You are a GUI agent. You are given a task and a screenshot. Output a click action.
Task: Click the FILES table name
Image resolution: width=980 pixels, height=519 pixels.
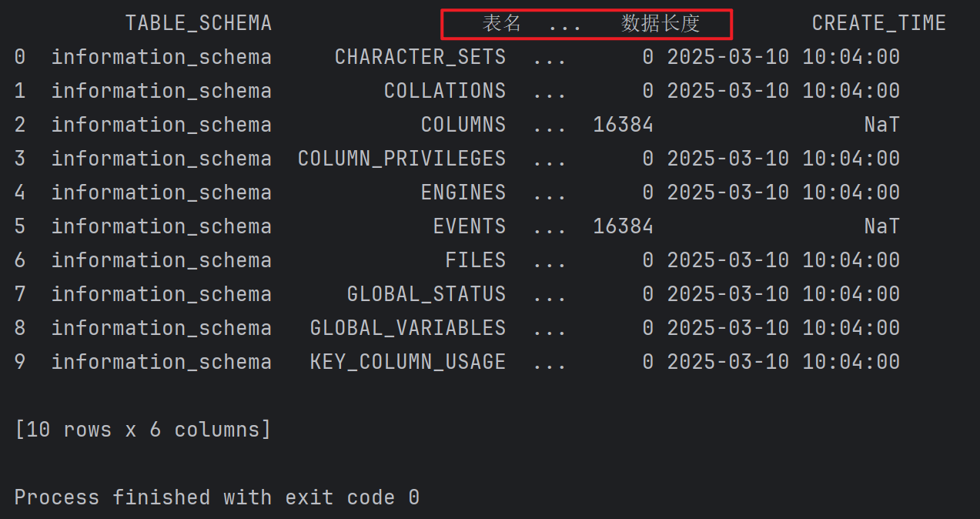tap(476, 260)
